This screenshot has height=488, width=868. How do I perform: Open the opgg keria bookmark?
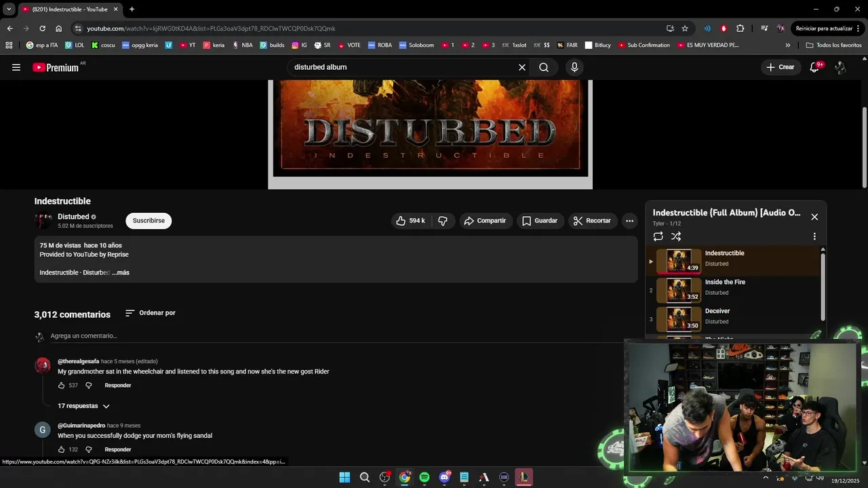pyautogui.click(x=140, y=45)
